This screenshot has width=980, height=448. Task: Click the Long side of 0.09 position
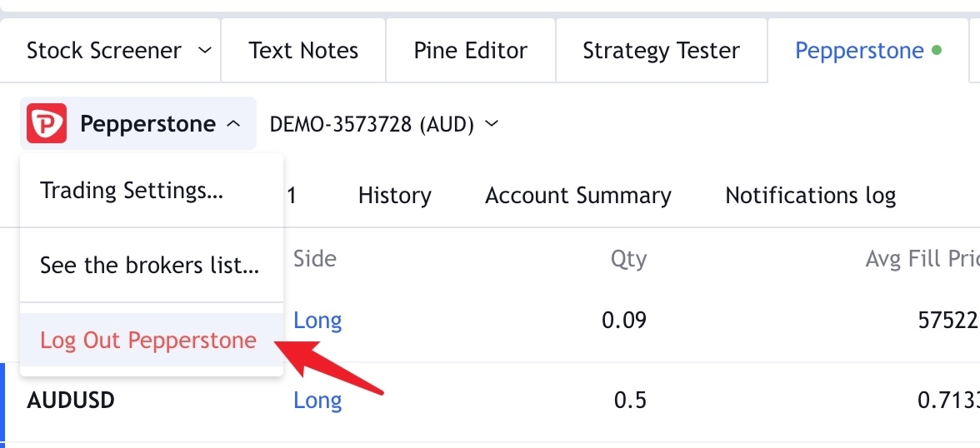coord(317,321)
